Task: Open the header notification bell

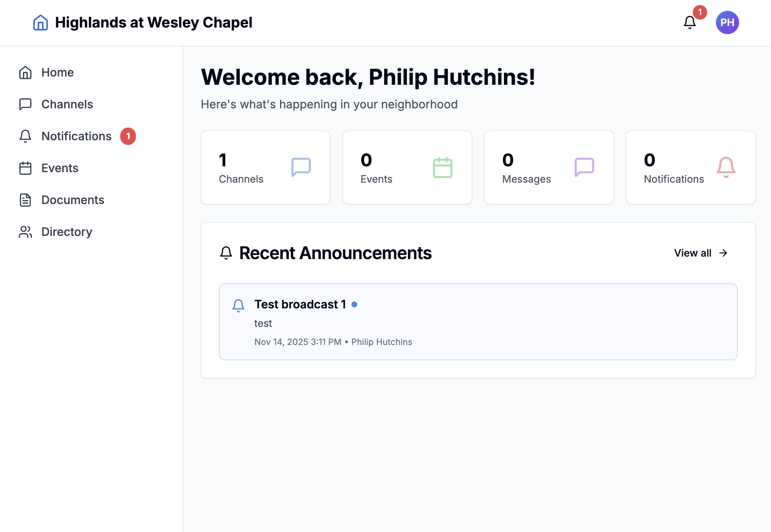Action: point(690,22)
